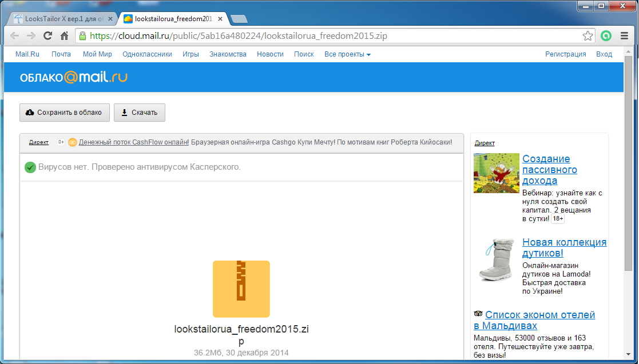Click the 18+ age badge in ad

coord(558,219)
